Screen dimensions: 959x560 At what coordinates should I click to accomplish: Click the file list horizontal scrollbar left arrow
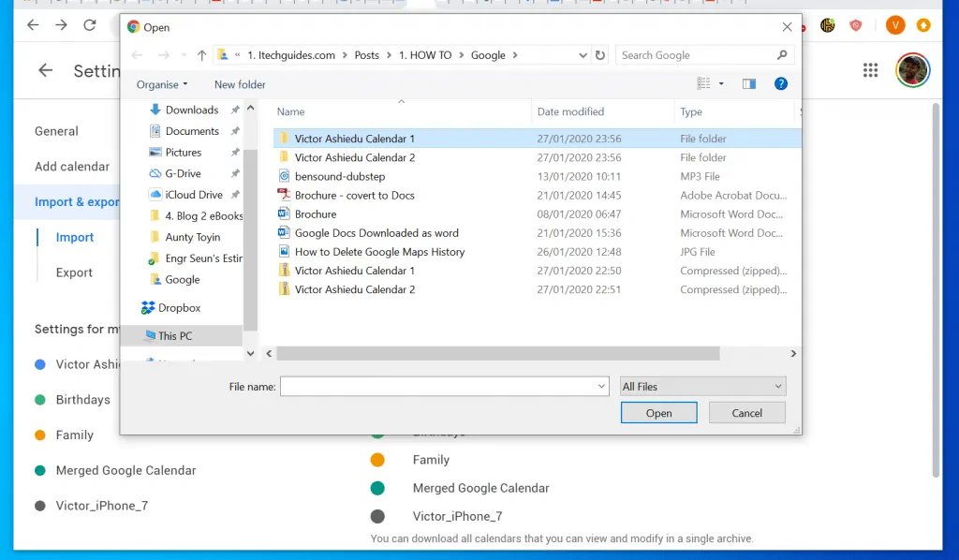(x=269, y=353)
